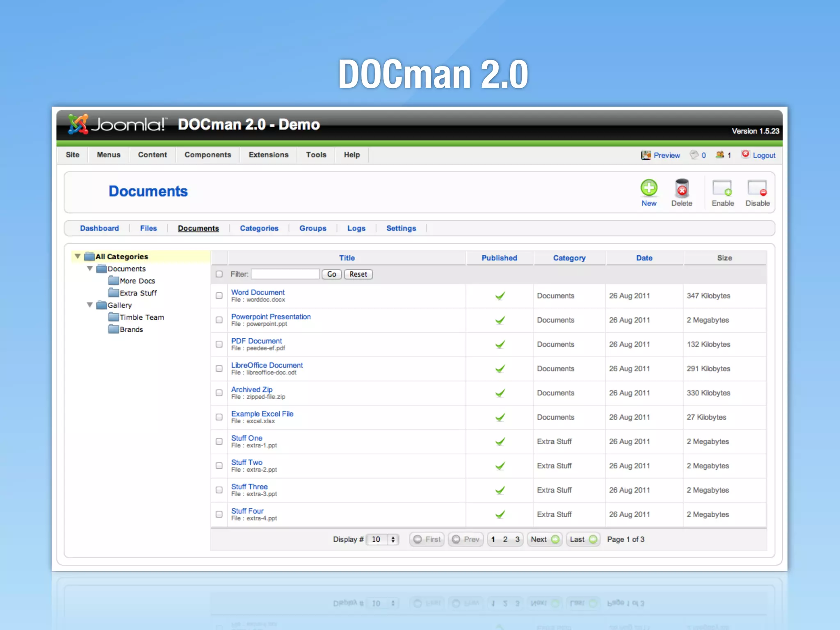The height and width of the screenshot is (630, 840).
Task: Check the Archived Zip row checkbox
Action: 219,393
